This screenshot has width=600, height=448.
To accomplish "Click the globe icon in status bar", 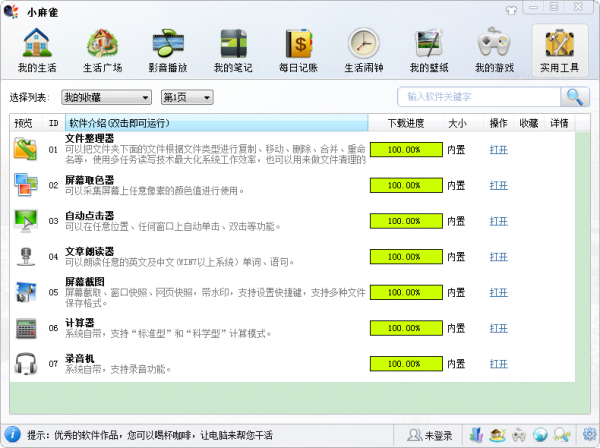I will coord(540,435).
